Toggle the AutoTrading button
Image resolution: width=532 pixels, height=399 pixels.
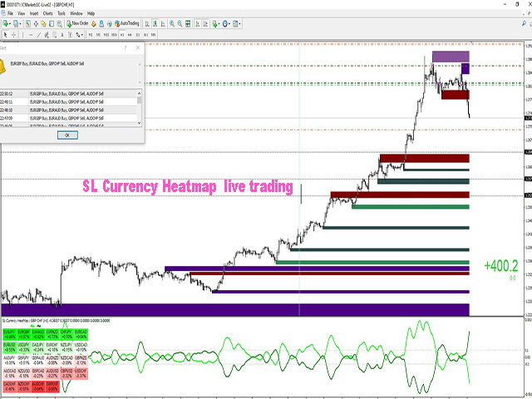pos(127,24)
